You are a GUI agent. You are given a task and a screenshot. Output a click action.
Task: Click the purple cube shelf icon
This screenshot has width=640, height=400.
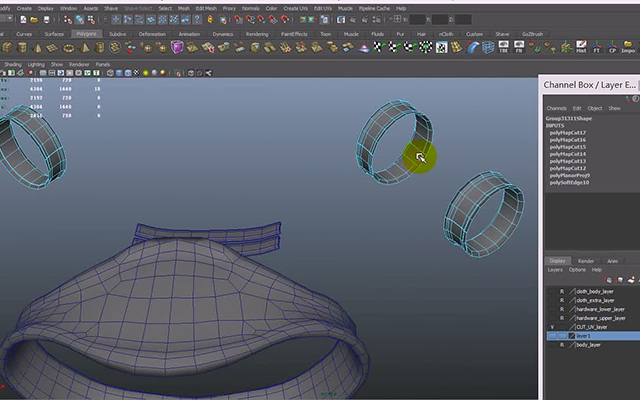tap(177, 47)
